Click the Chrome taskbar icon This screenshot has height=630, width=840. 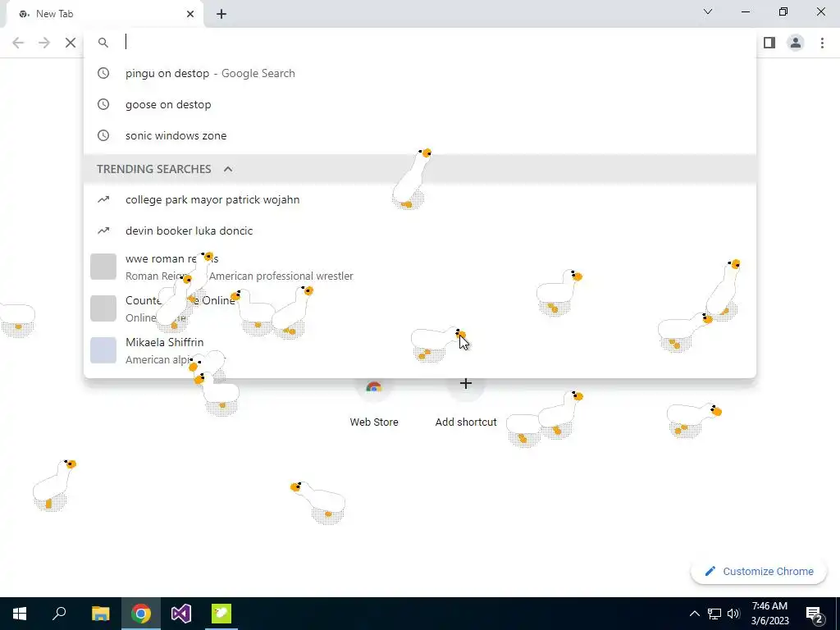click(x=141, y=614)
